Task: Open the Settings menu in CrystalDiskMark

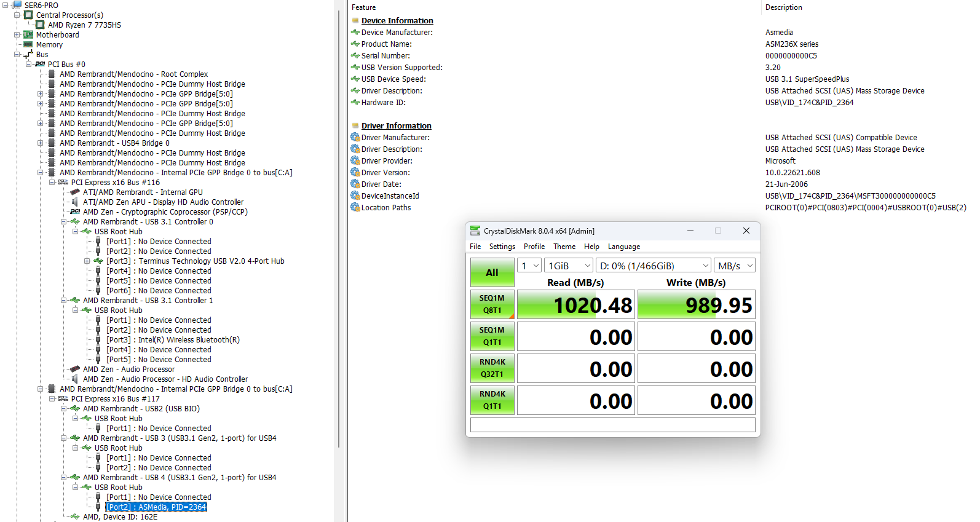Action: (x=502, y=247)
